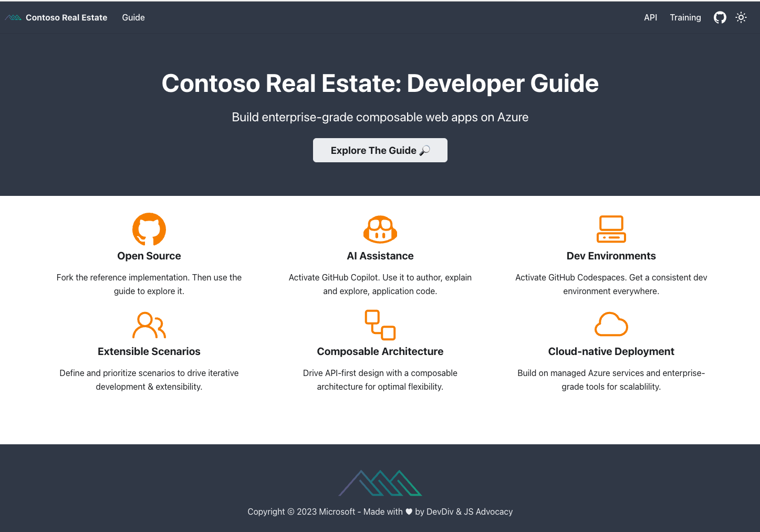Click the Composable Architecture workflow icon
Image resolution: width=760 pixels, height=532 pixels.
click(380, 325)
